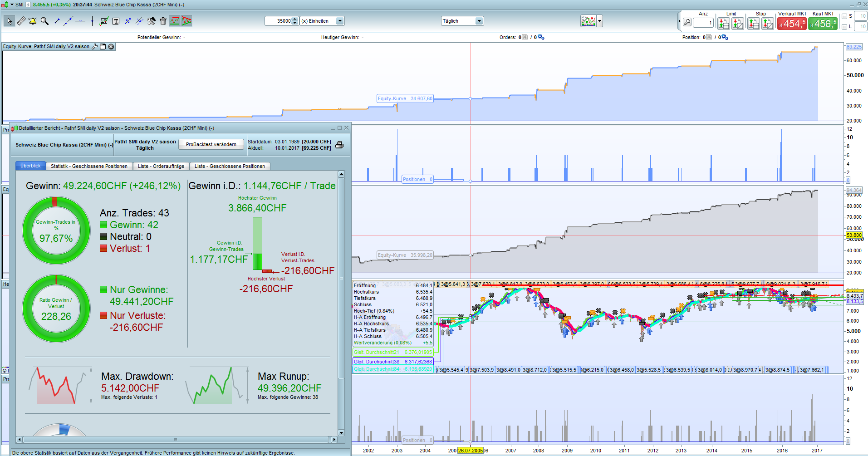Open the alert bell tool
868x456 pixels.
[x=33, y=21]
